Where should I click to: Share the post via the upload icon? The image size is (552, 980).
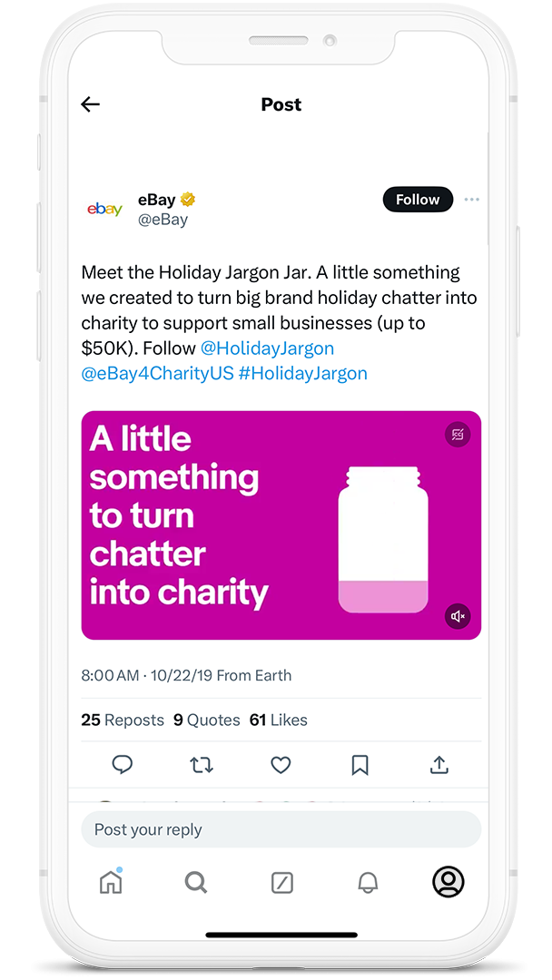(439, 764)
